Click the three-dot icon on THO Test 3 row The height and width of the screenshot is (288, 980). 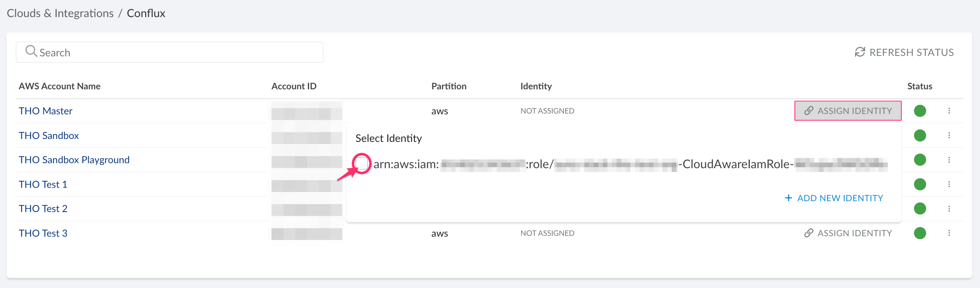(950, 233)
